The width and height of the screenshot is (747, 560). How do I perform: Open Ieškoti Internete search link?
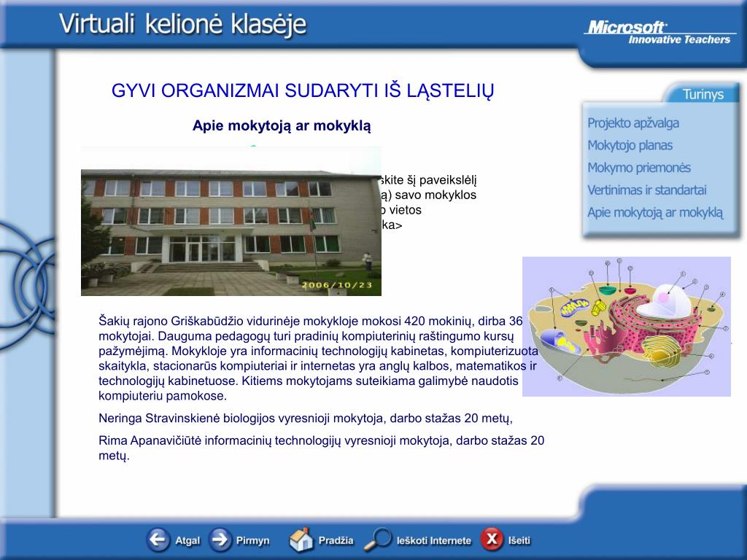point(433,541)
